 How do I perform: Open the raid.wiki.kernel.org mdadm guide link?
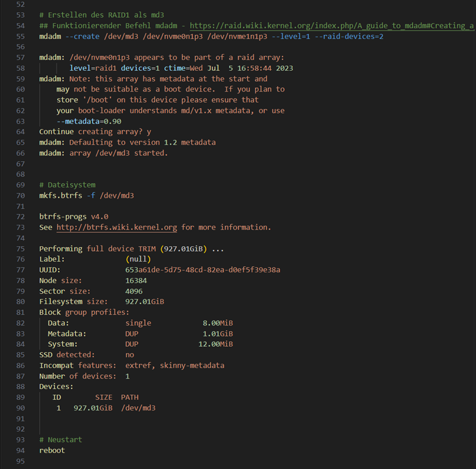tap(332, 26)
